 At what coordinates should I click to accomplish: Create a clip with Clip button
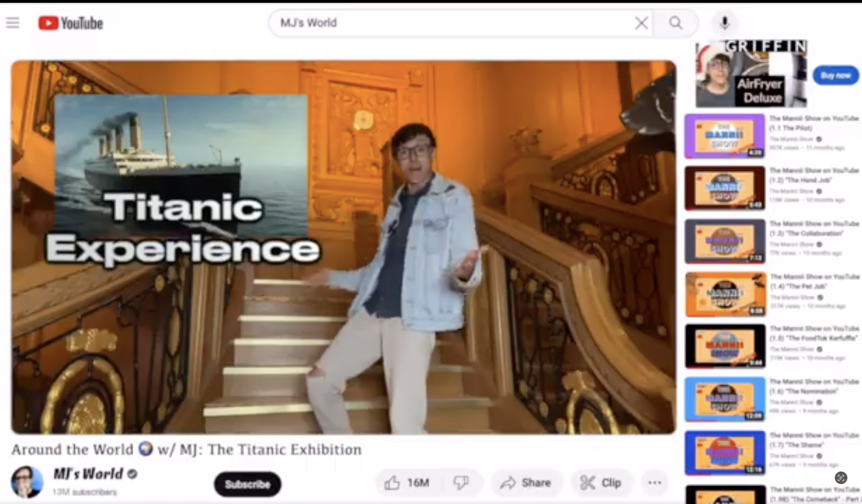[601, 483]
